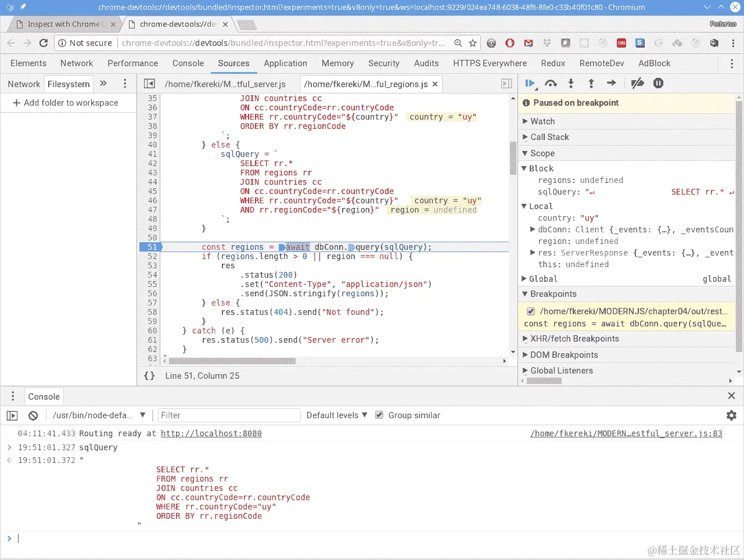The height and width of the screenshot is (560, 744).
Task: Open the Memory panel
Action: pos(337,63)
